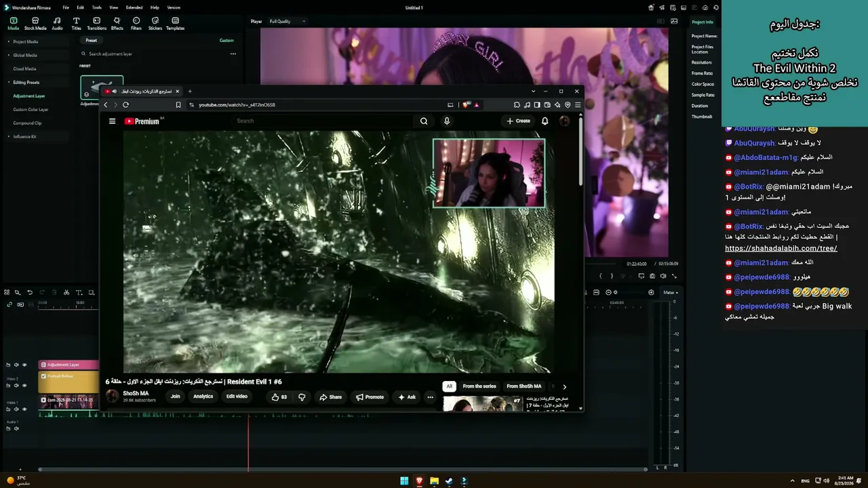Expand the Influence Kit group
Image resolution: width=868 pixels, height=488 pixels.
[8, 136]
